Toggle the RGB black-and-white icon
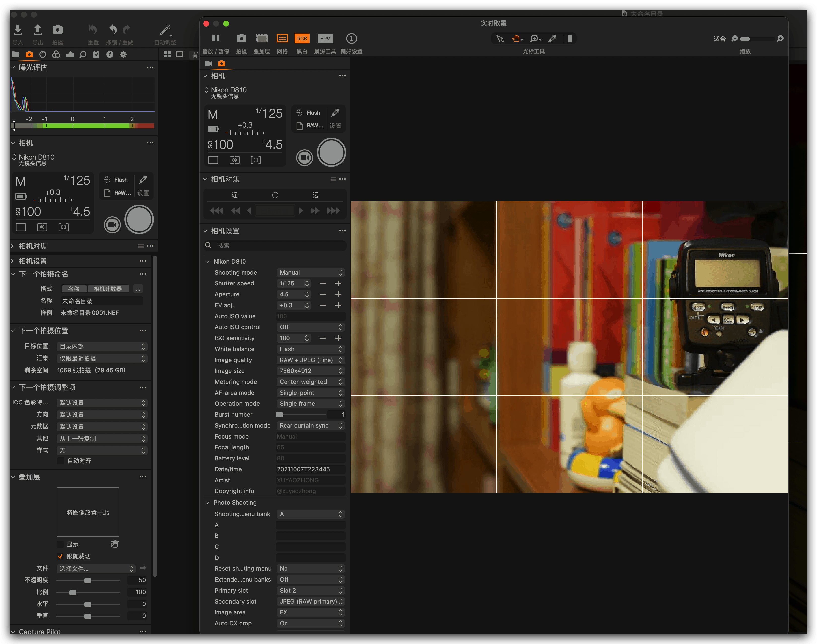Image resolution: width=817 pixels, height=644 pixels. point(302,38)
